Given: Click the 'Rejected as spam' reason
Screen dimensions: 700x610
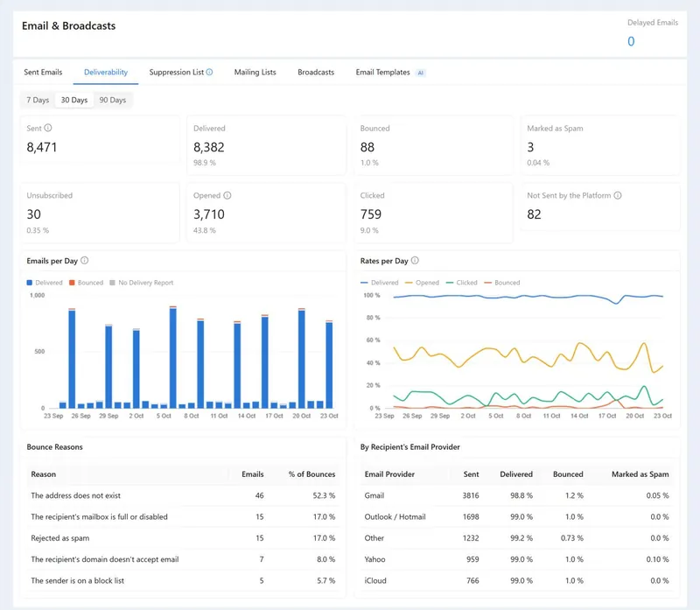Looking at the screenshot, I should [60, 538].
